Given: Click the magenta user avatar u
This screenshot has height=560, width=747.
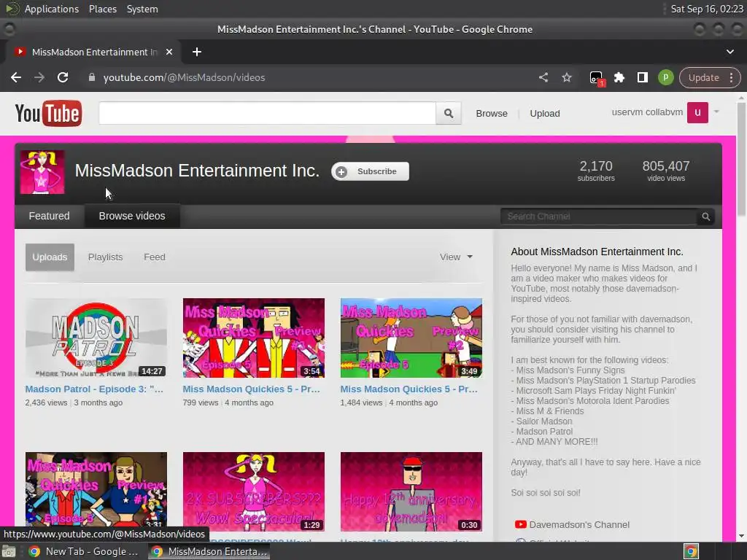Looking at the screenshot, I should click(697, 112).
